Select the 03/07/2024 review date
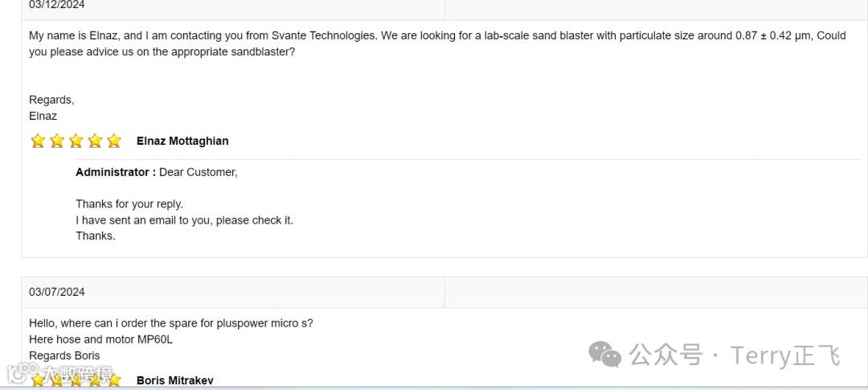 click(x=57, y=292)
